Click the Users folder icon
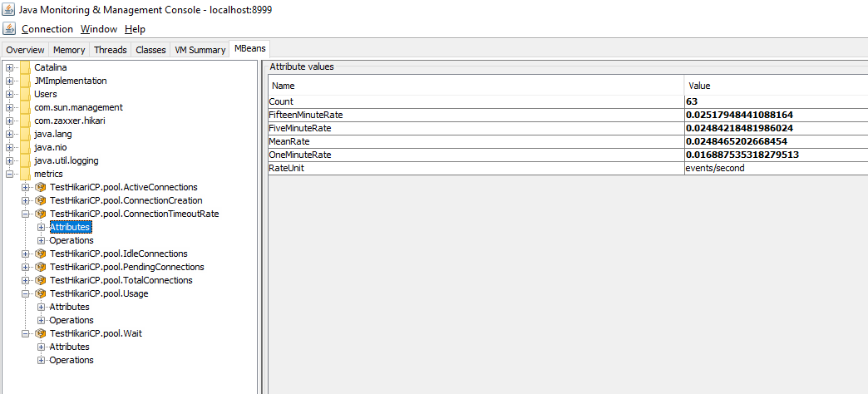The height and width of the screenshot is (394, 868). click(x=26, y=94)
